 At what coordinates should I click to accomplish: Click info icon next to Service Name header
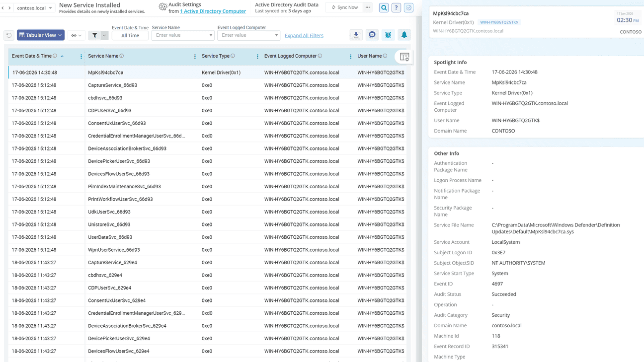point(122,56)
